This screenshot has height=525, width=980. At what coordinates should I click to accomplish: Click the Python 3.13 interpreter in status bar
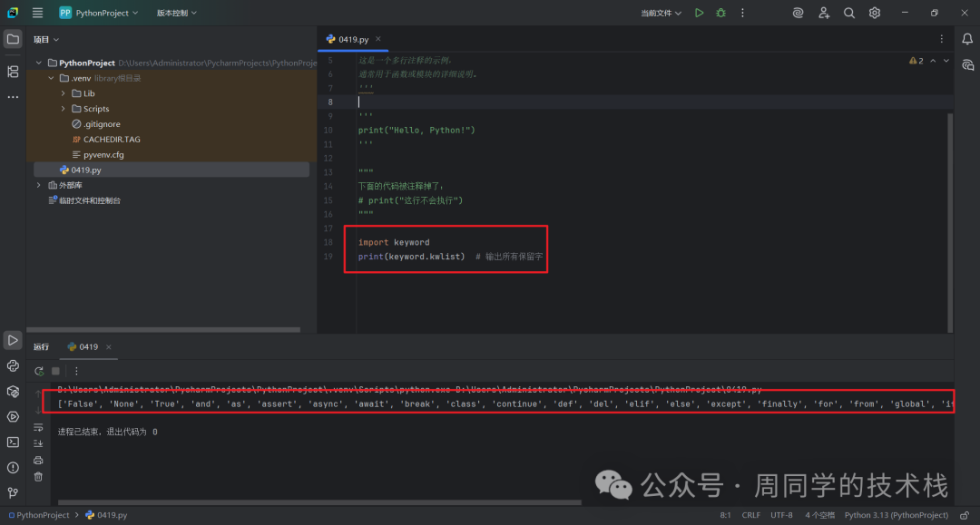click(895, 515)
